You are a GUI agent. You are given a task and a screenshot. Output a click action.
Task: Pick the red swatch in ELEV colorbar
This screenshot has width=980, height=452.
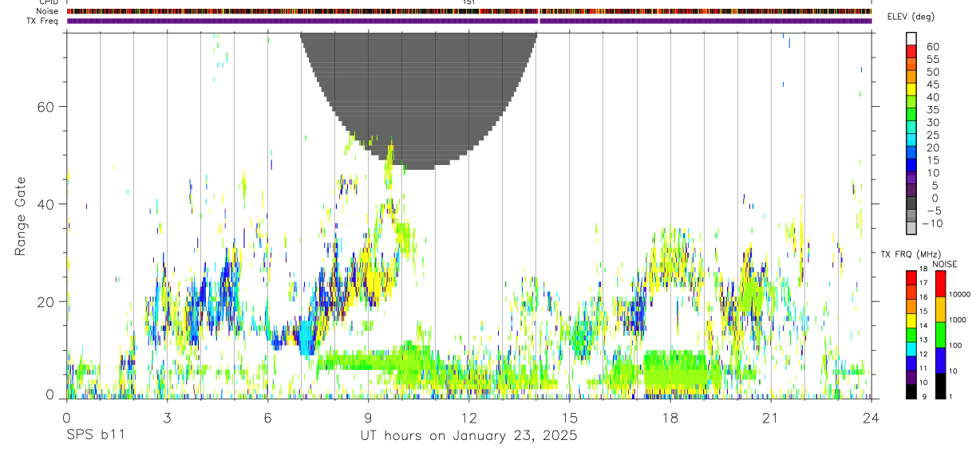(911, 51)
